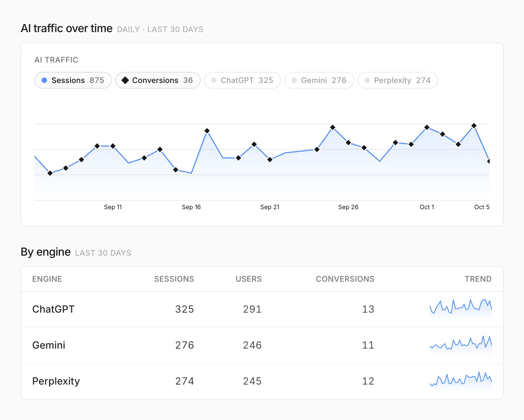Toggle the Conversions series pill
This screenshot has height=420, width=524.
(x=158, y=80)
